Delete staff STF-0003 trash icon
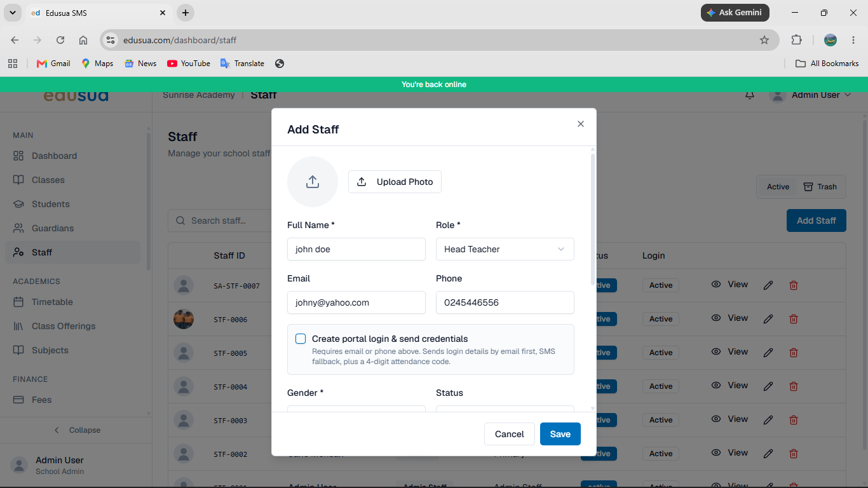Screen dimensions: 868x488 (794, 420)
